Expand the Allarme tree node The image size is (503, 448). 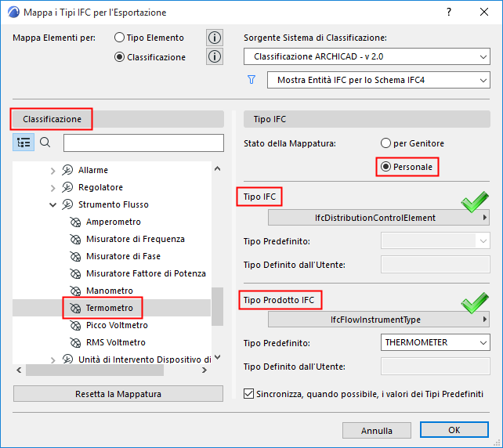coord(53,171)
